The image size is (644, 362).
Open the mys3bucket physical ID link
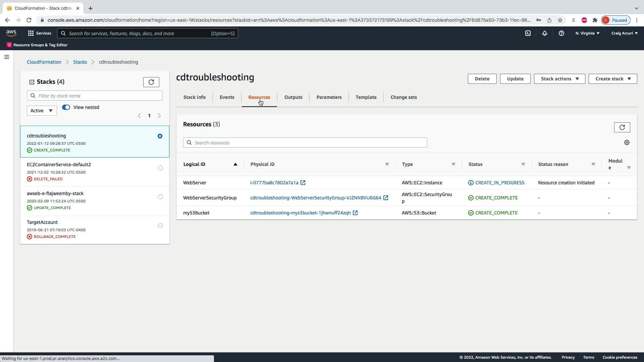tap(300, 213)
